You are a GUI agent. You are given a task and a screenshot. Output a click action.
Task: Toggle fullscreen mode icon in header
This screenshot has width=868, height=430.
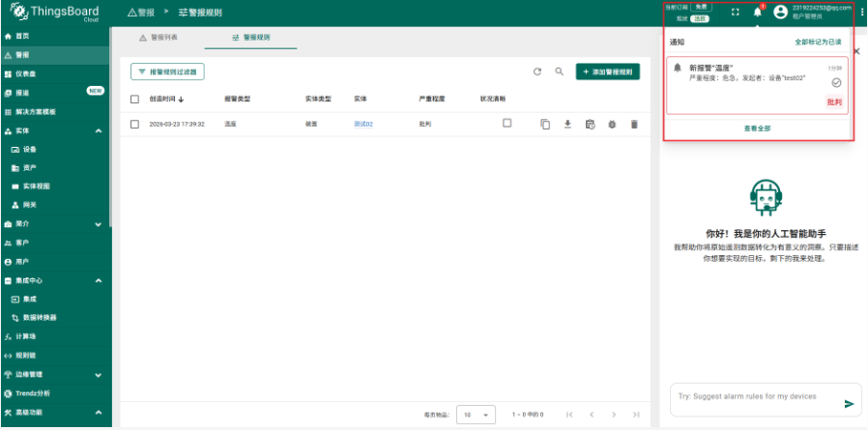click(735, 13)
